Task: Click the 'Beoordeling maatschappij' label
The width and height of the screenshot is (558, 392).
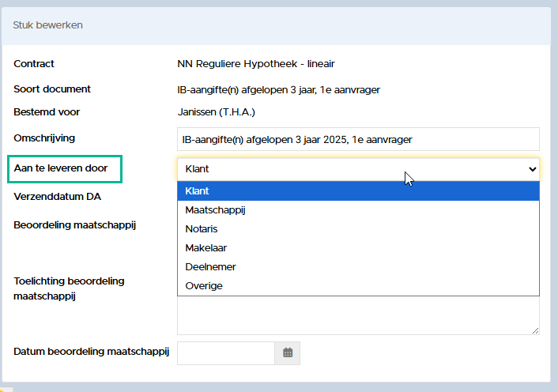Action: click(x=75, y=225)
